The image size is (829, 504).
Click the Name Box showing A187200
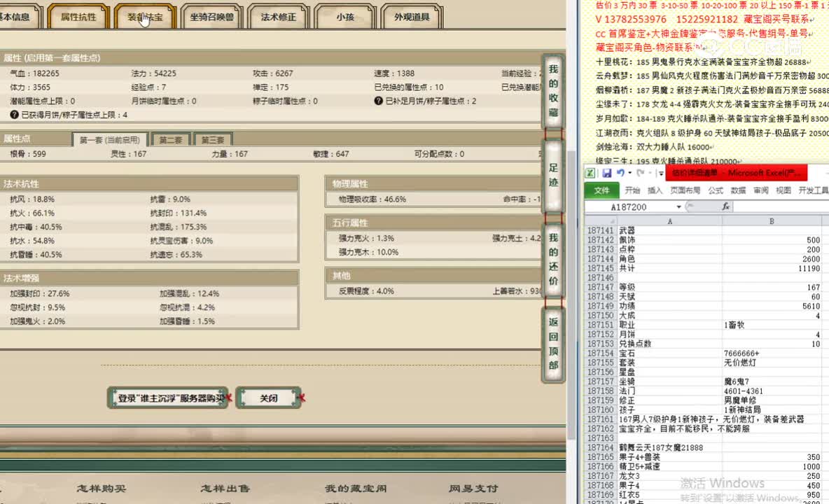pos(629,207)
